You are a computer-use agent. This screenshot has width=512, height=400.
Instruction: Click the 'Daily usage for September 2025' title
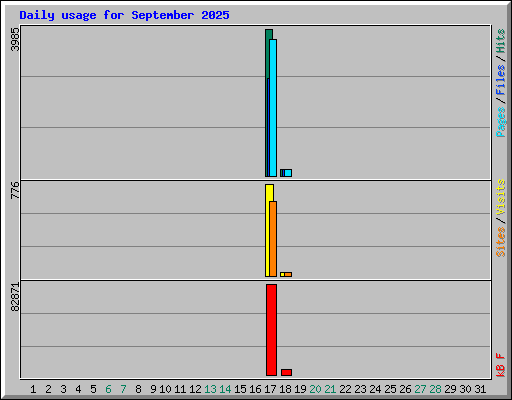tap(124, 15)
